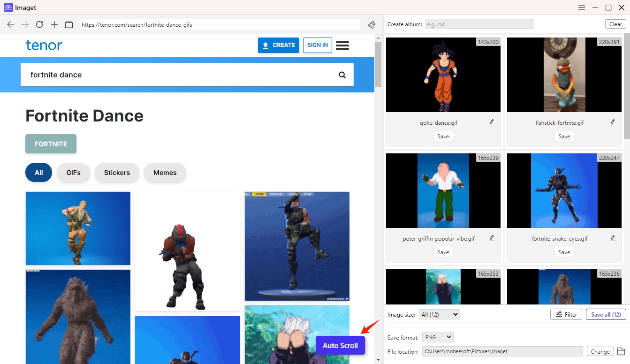630x364 pixels.
Task: Save peter-griffin-popular-vibe.gif
Action: [443, 252]
